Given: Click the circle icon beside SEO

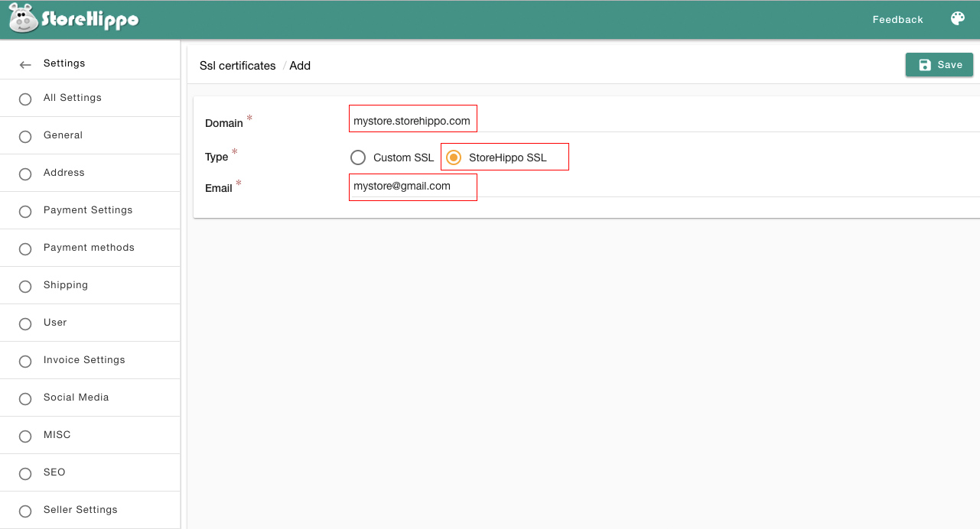Looking at the screenshot, I should [x=25, y=474].
